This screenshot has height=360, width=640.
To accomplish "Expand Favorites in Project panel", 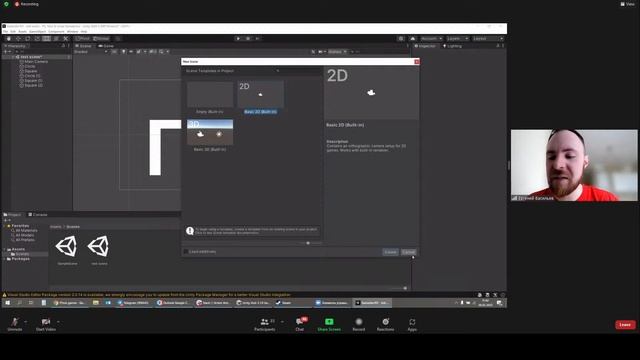I will click(x=4, y=226).
